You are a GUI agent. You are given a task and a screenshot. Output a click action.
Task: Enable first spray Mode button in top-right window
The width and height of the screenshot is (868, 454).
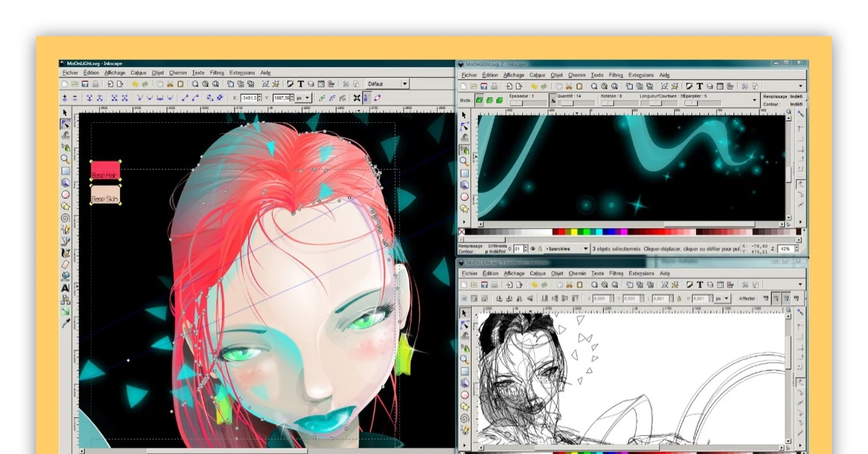pos(478,100)
